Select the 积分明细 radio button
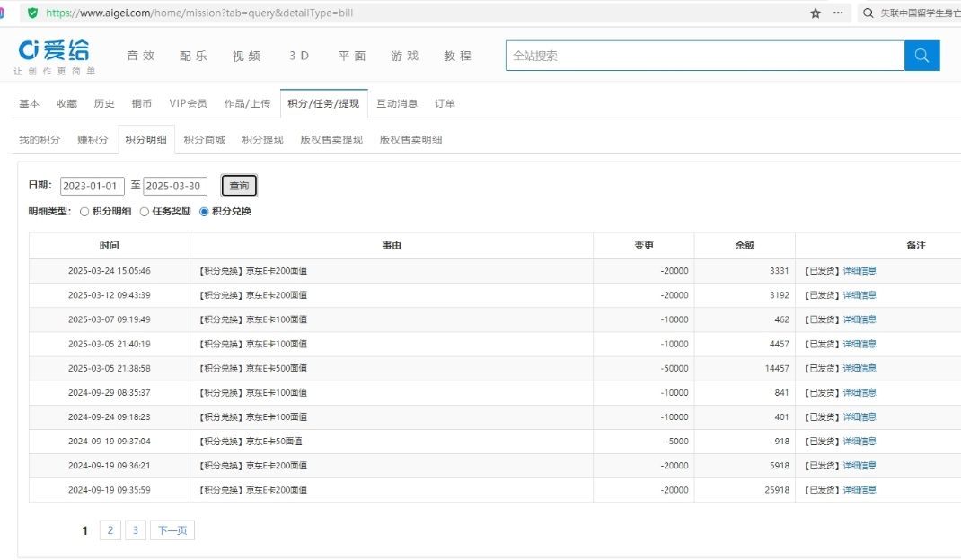 (84, 212)
